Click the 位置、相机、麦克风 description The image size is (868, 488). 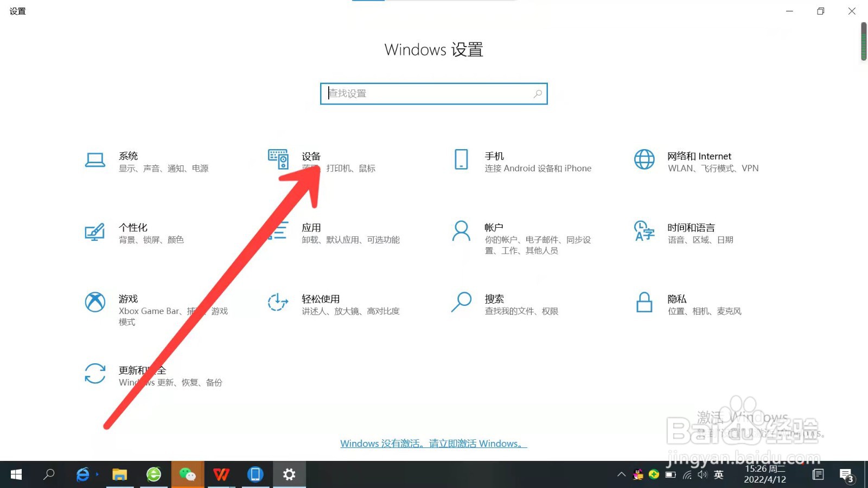[705, 311]
